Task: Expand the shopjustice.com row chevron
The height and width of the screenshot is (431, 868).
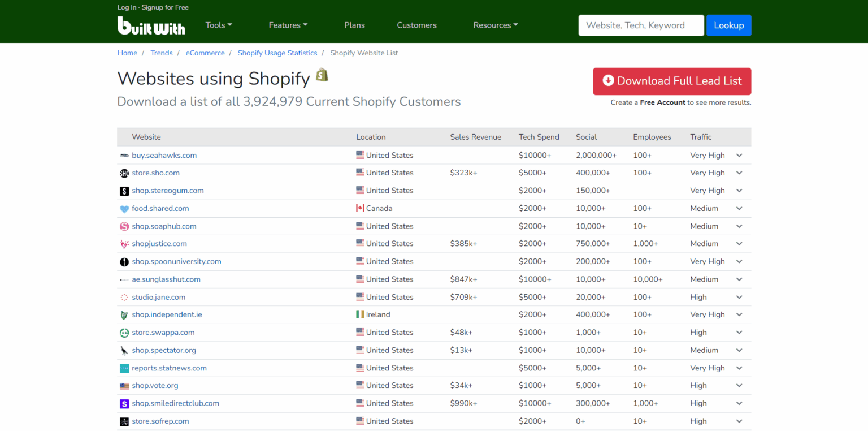Action: click(x=739, y=244)
